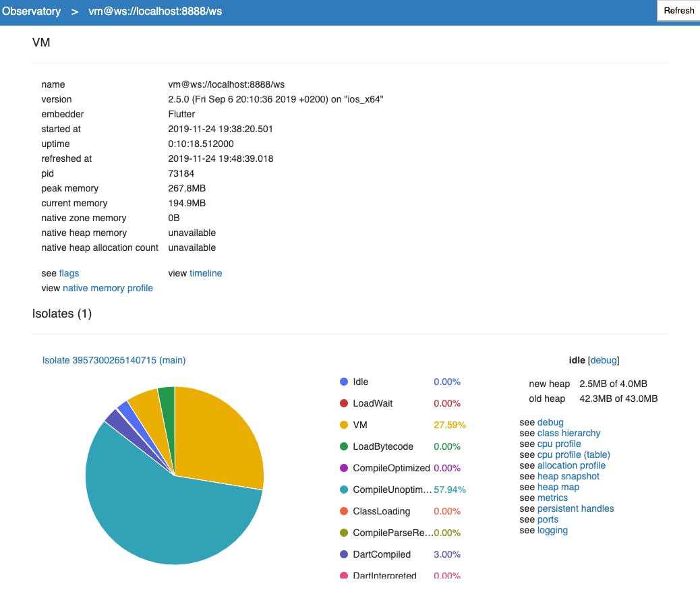This screenshot has width=700, height=592.
Task: Select the VM legend color dot
Action: click(344, 425)
